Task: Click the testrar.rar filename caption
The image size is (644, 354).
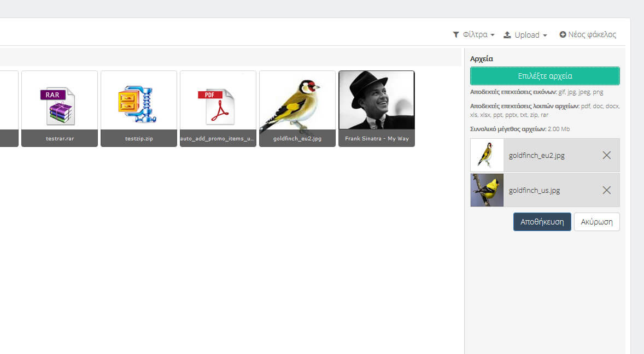Action: [60, 139]
